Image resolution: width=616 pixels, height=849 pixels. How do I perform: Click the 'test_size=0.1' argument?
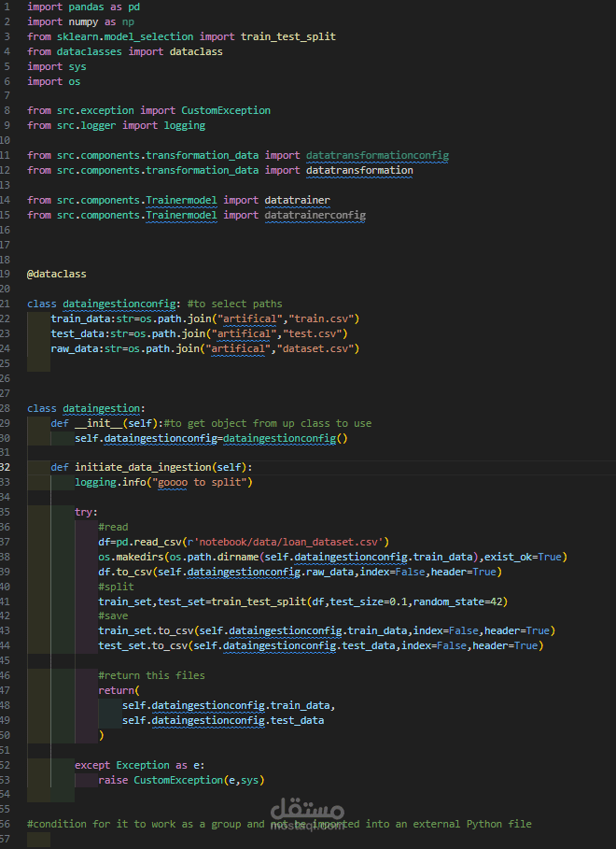coord(368,601)
